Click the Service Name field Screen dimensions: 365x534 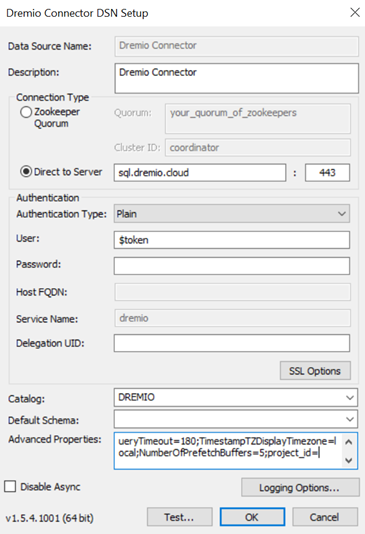[233, 318]
